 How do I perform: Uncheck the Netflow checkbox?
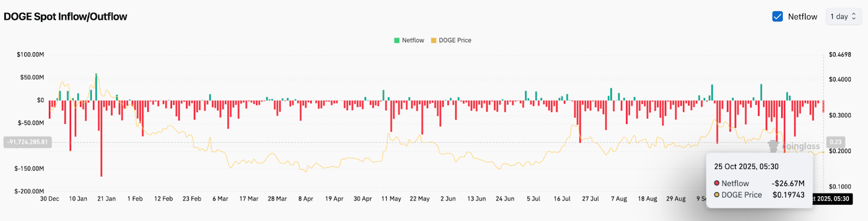coord(777,16)
